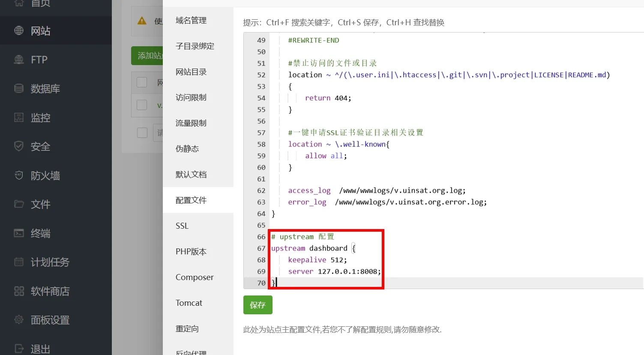Click the FTP icon in sidebar
644x355 pixels.
[x=19, y=60]
